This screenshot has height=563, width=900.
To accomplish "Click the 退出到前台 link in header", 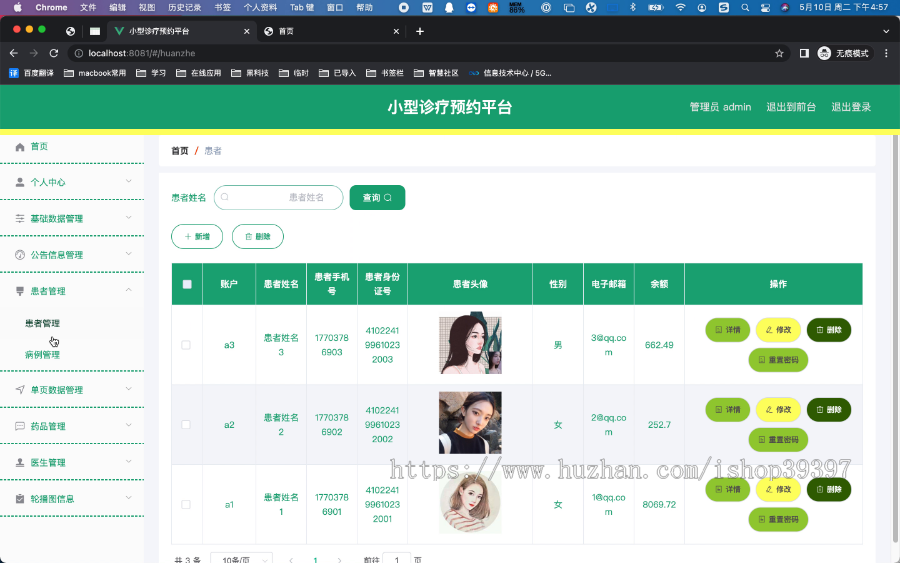I will pos(791,107).
